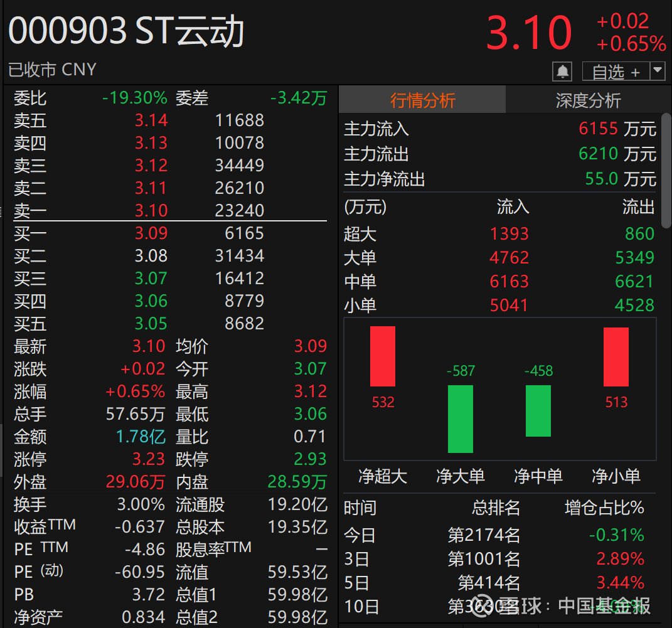This screenshot has width=672, height=628.
Task: Click the 买二 volume 31434
Action: coord(240,256)
